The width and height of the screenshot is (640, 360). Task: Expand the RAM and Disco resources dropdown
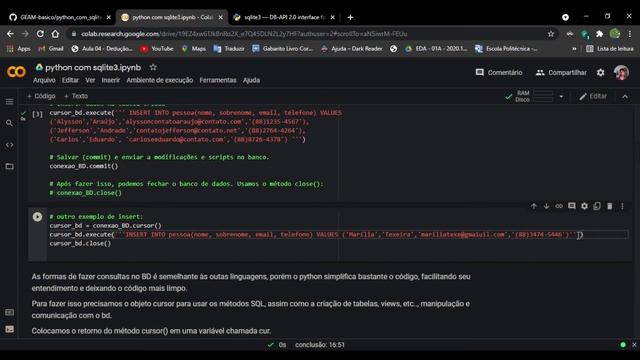561,97
